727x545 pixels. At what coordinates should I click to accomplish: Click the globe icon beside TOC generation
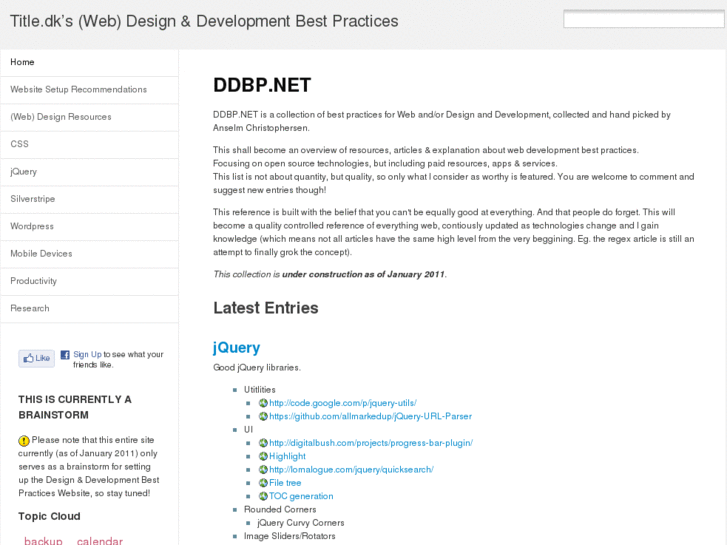tap(263, 496)
